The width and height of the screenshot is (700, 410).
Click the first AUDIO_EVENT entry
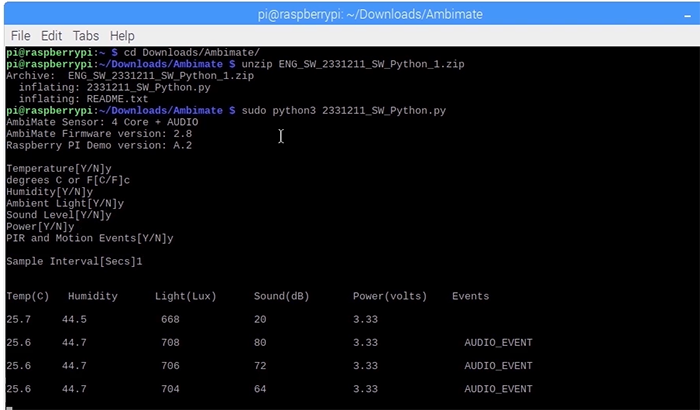498,342
